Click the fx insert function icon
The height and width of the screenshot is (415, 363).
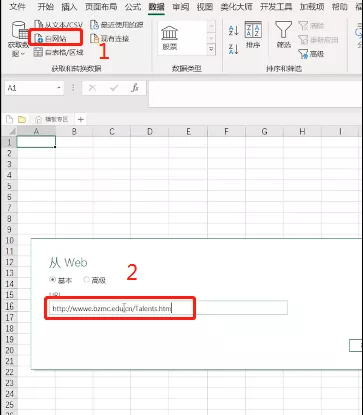(x=135, y=88)
